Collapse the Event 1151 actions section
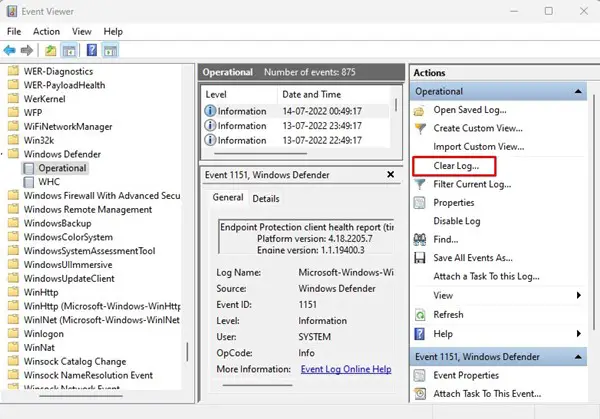Screen dimensions: 600x419 [578, 357]
